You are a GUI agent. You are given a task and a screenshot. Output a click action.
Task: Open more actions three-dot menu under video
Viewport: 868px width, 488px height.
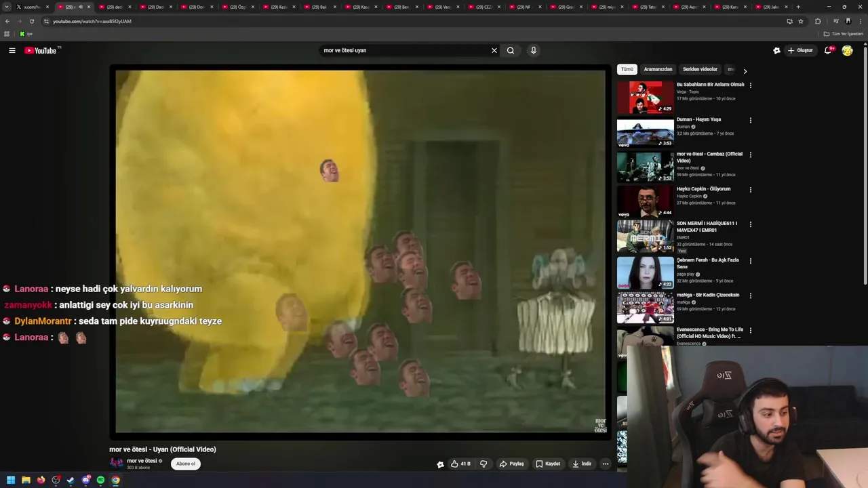pyautogui.click(x=606, y=464)
